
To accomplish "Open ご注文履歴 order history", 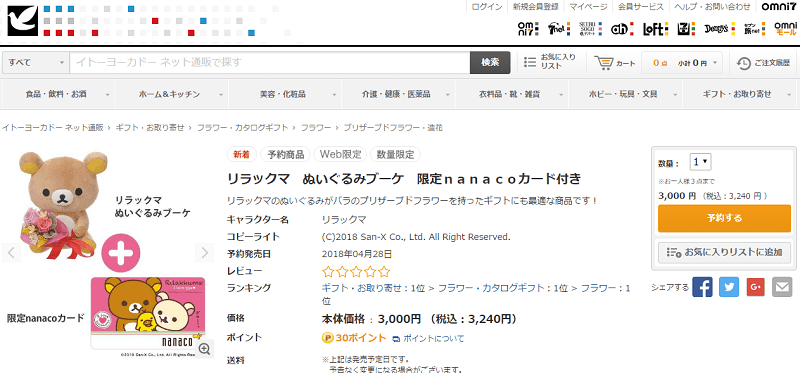I will point(764,63).
